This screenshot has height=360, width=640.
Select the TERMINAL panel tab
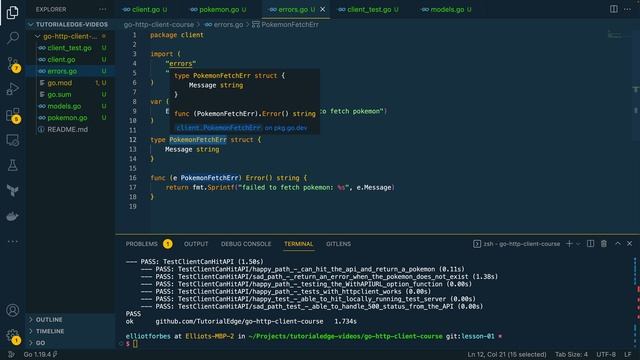[x=299, y=244]
